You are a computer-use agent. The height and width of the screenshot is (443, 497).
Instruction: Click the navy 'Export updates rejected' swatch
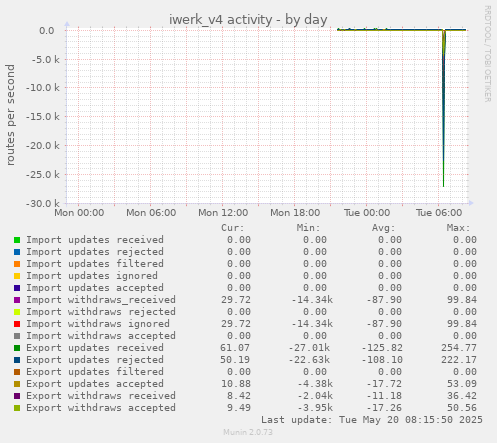(x=17, y=360)
